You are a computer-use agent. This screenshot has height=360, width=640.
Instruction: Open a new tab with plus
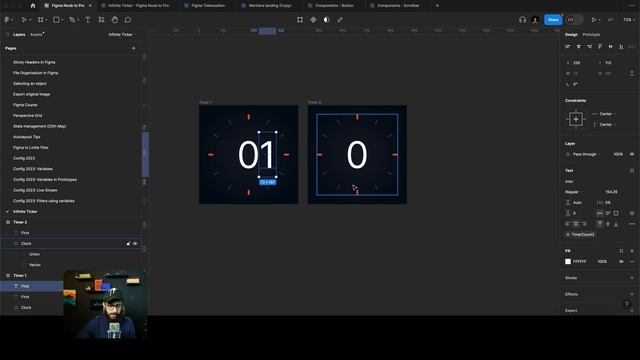click(x=437, y=6)
